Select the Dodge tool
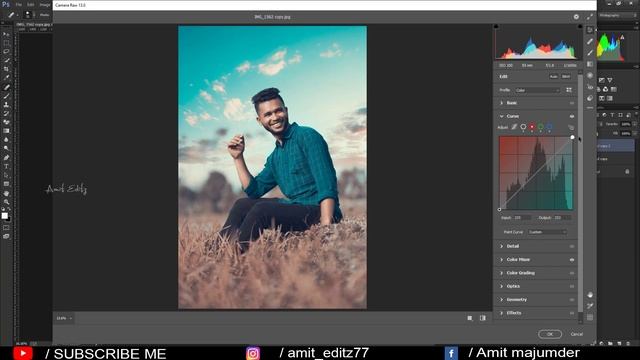 tap(6, 148)
